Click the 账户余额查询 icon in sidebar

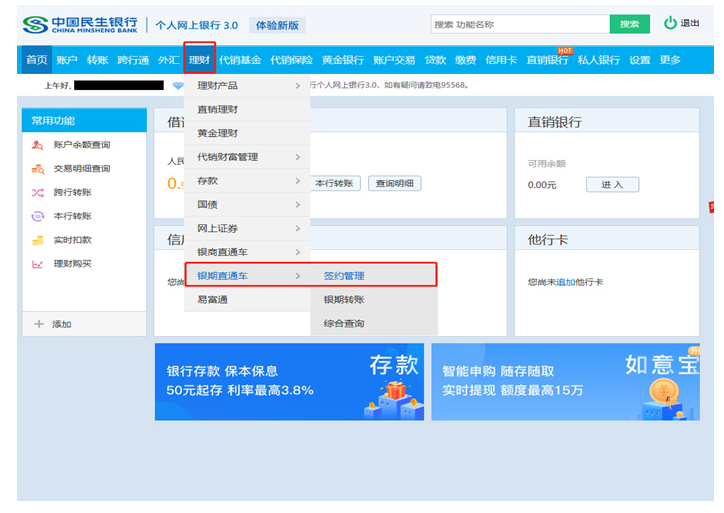(x=38, y=145)
